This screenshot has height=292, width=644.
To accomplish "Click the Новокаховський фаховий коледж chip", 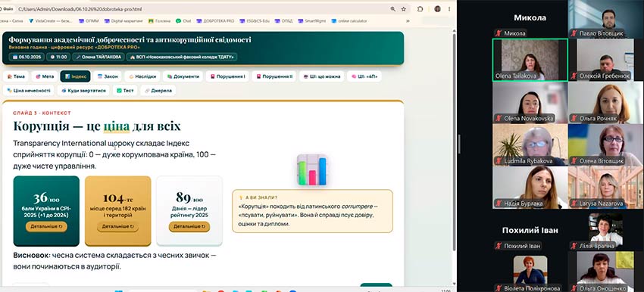I will (x=182, y=57).
